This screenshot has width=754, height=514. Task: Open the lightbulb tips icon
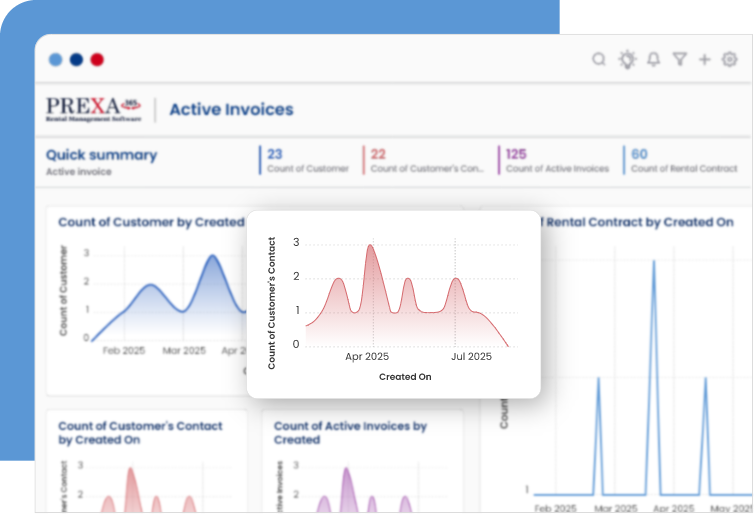[627, 60]
